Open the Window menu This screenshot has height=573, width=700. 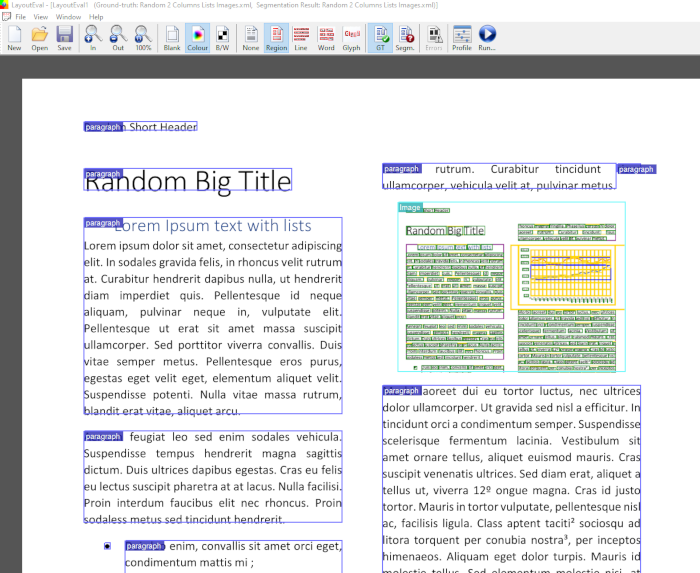pyautogui.click(x=69, y=17)
